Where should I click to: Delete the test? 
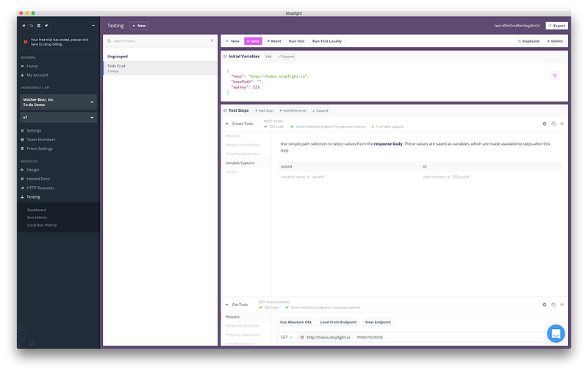coord(556,41)
